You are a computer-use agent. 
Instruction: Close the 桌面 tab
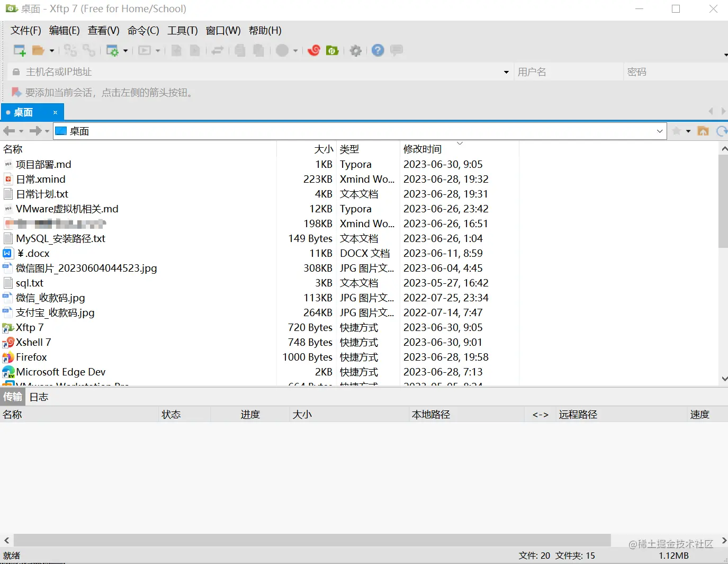tap(55, 112)
